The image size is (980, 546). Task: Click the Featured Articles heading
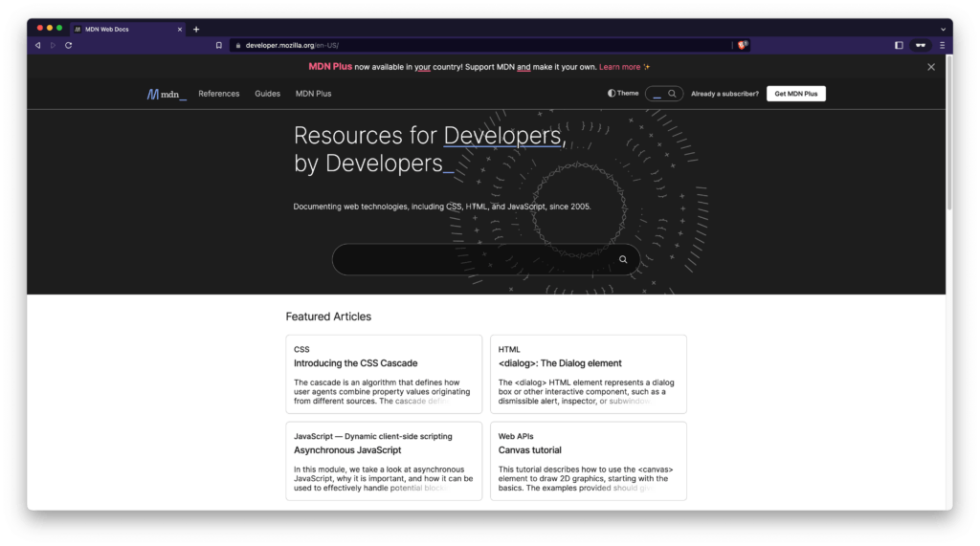328,317
